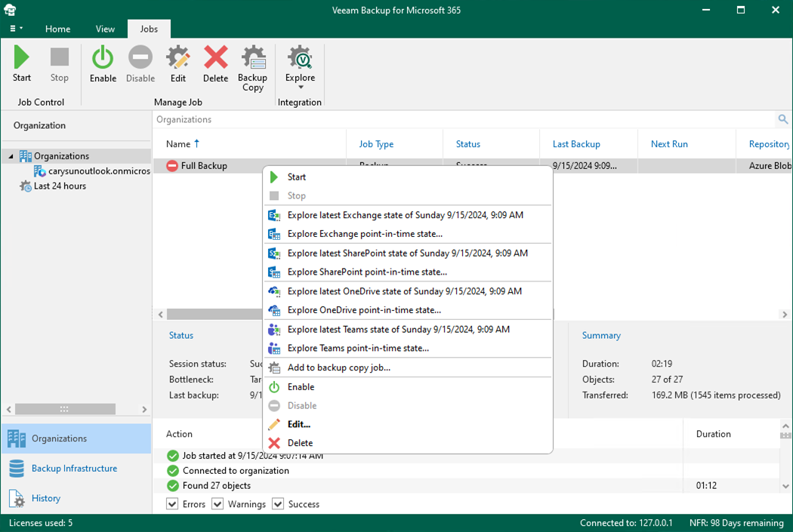Open the History navigation pane
793x532 pixels.
pyautogui.click(x=76, y=498)
